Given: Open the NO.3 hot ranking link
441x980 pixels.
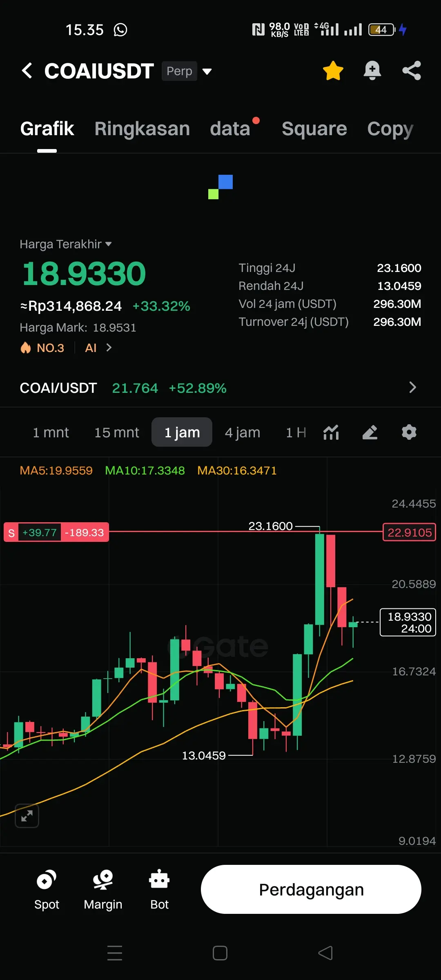Looking at the screenshot, I should [42, 348].
